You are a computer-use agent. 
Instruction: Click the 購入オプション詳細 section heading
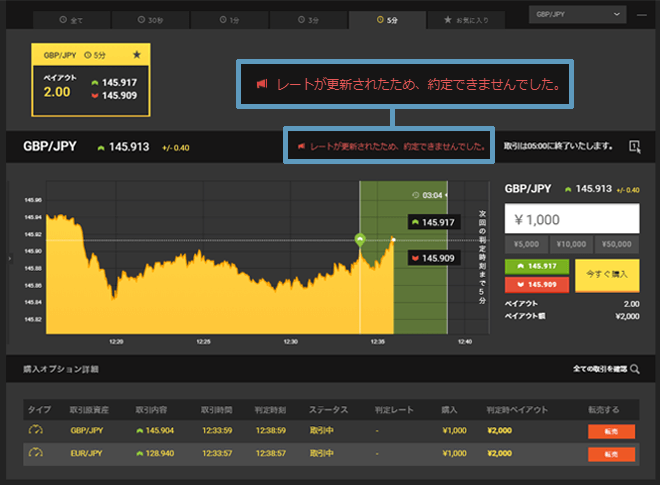(x=61, y=369)
